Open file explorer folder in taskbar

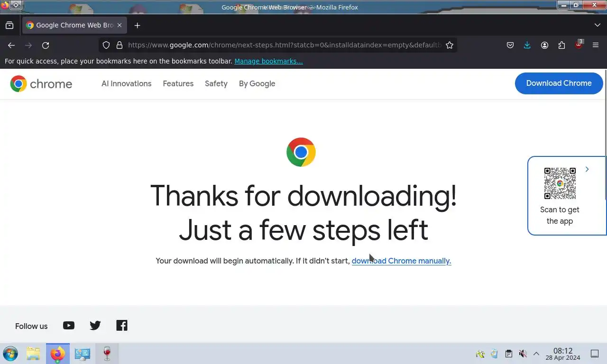tap(33, 354)
